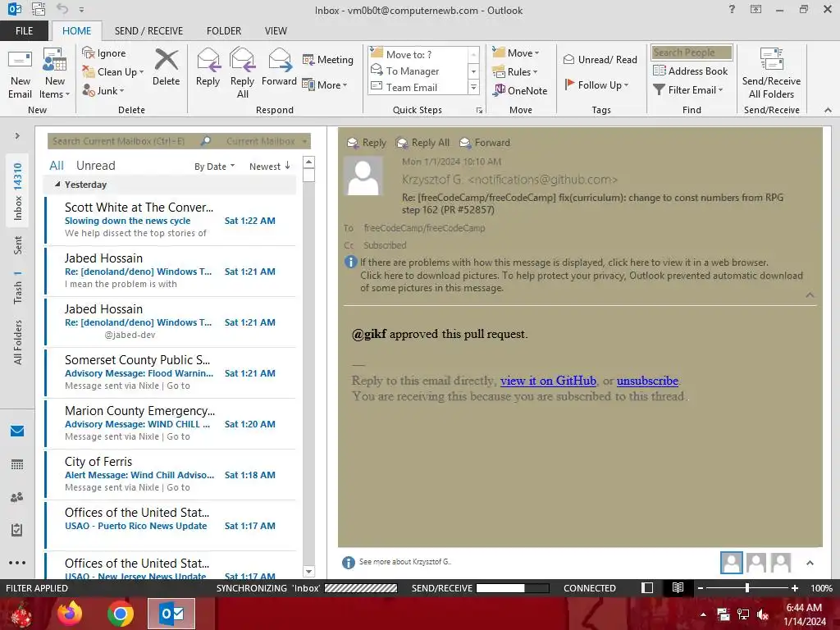This screenshot has height=630, width=840.
Task: Open All Folders in sidebar
Action: pos(18,342)
